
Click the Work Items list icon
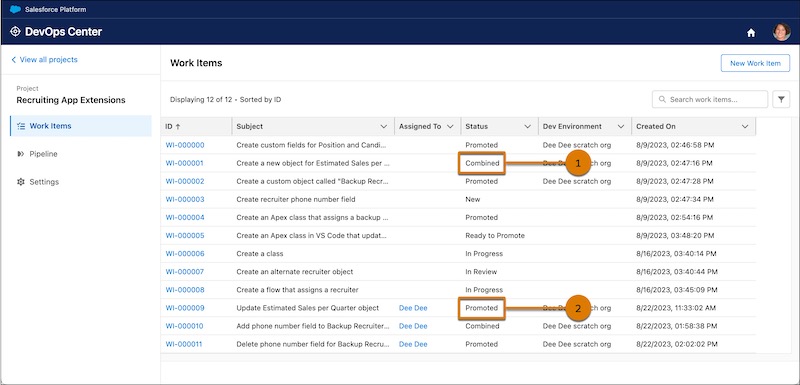click(21, 126)
